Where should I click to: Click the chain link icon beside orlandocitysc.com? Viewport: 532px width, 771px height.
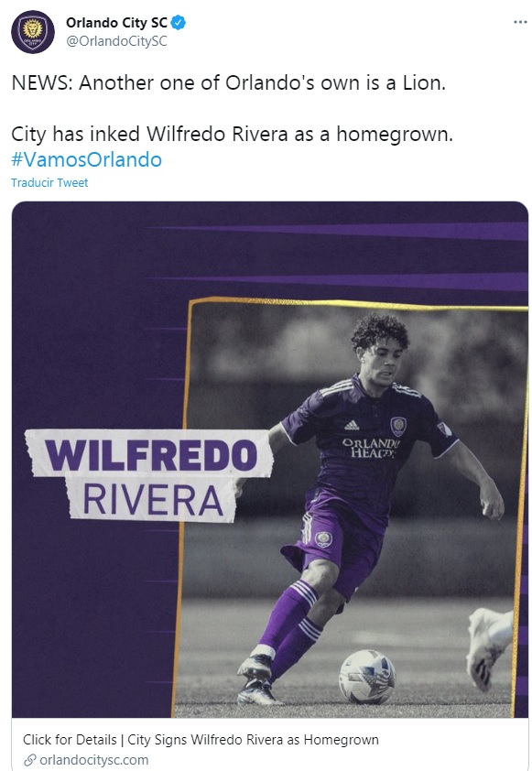30,760
